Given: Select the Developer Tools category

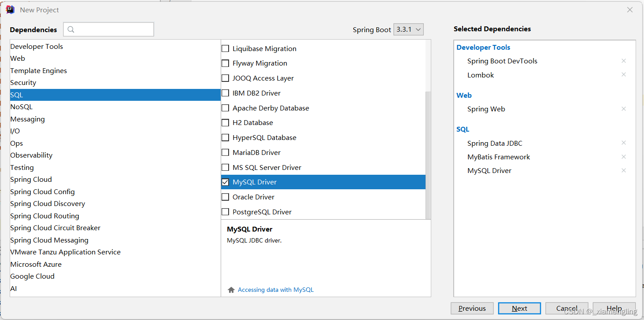Looking at the screenshot, I should pos(37,47).
